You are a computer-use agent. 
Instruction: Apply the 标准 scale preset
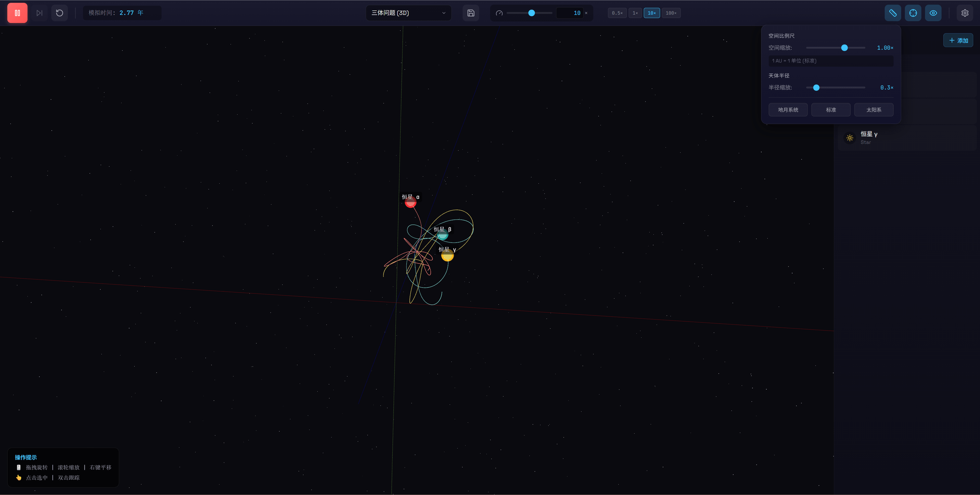[x=831, y=110]
